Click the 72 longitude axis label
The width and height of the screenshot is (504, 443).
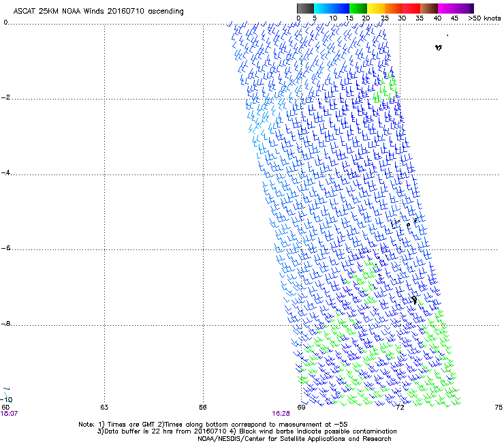point(400,408)
